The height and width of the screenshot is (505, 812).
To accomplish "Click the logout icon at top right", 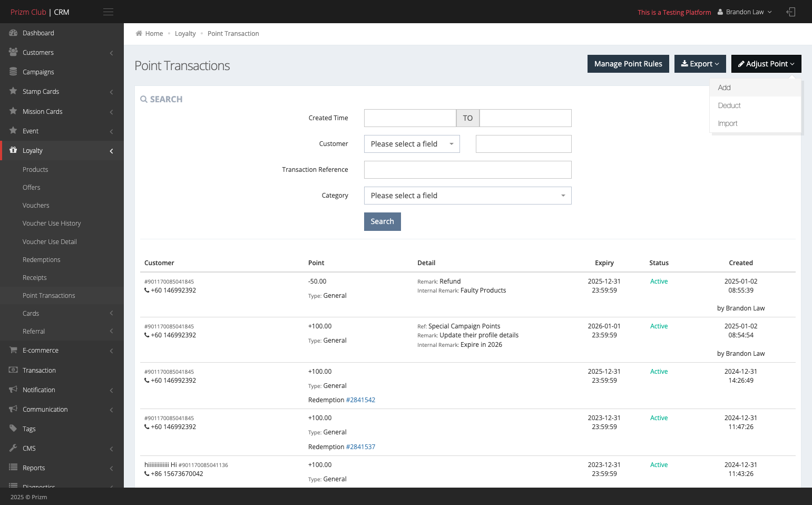I will tap(790, 12).
